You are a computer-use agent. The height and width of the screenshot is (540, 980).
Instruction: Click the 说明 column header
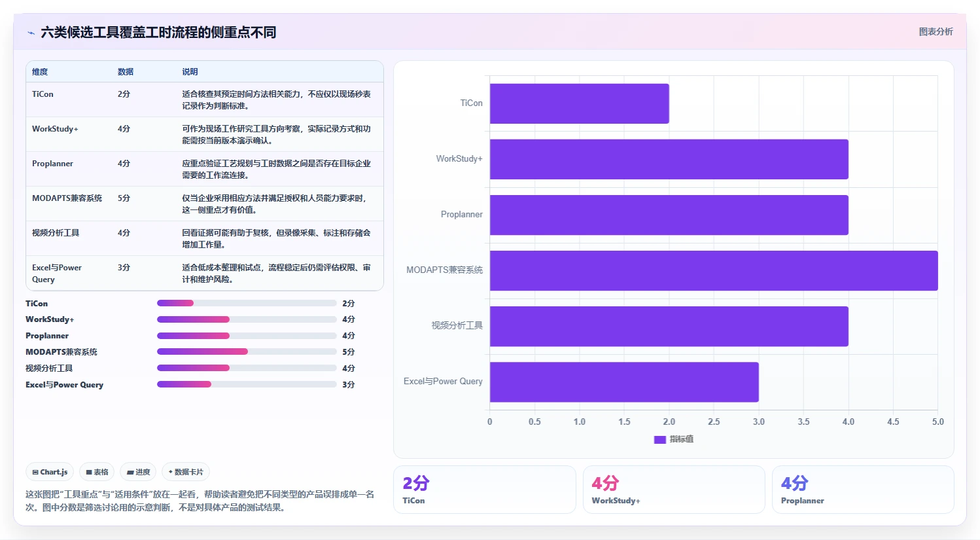pos(190,72)
